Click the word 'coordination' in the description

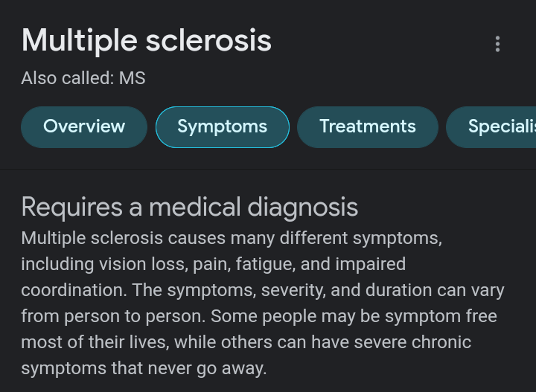(x=66, y=290)
